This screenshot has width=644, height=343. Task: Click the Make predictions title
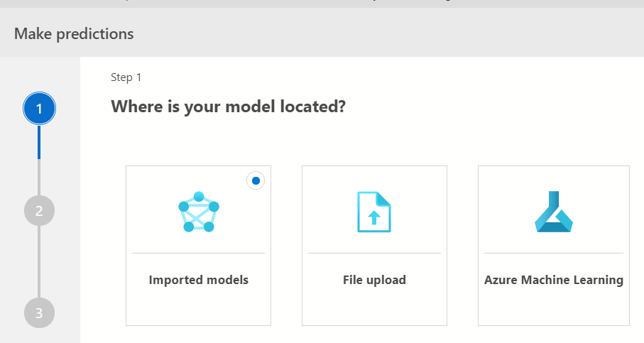point(74,33)
